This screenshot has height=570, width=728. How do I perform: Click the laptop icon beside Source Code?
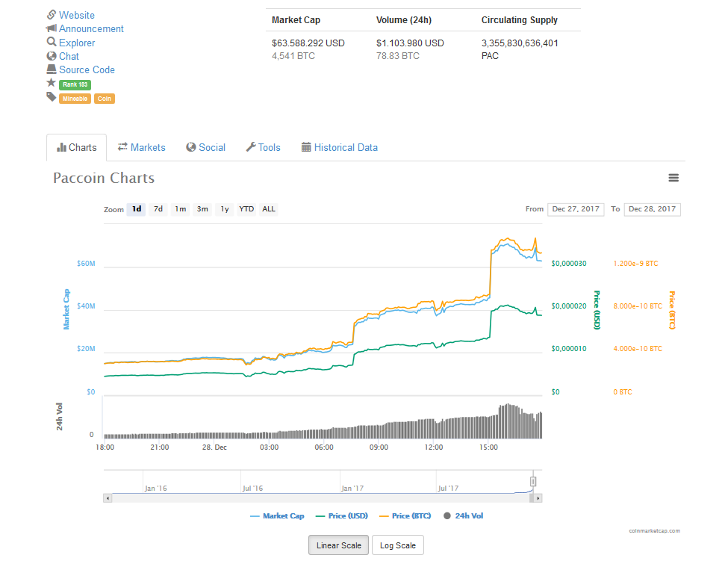pos(52,69)
